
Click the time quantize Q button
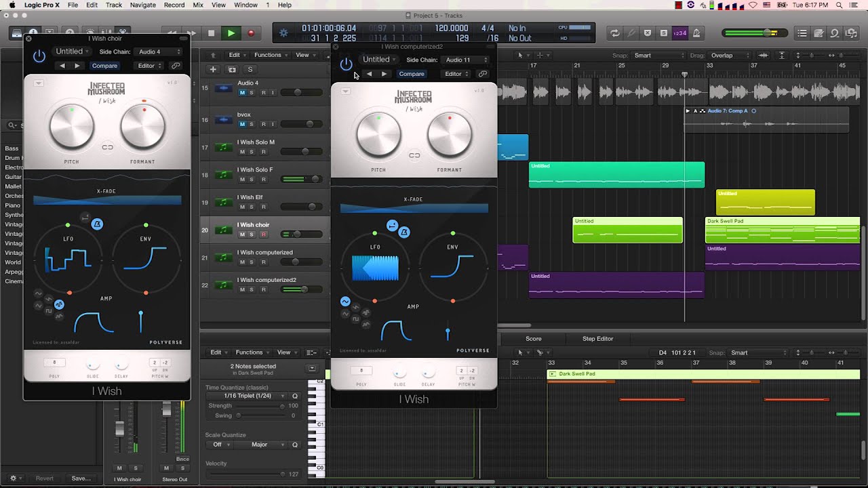point(295,396)
